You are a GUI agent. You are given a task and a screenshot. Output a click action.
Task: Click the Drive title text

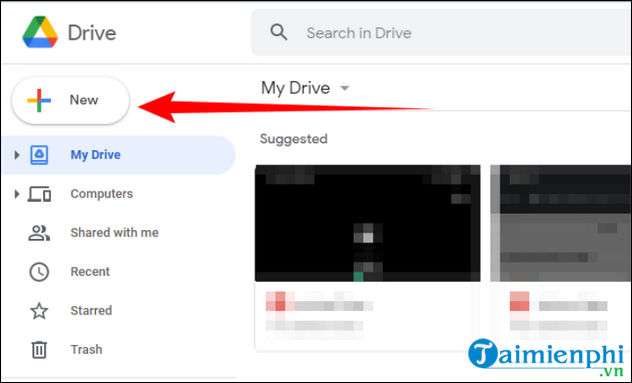coord(92,33)
